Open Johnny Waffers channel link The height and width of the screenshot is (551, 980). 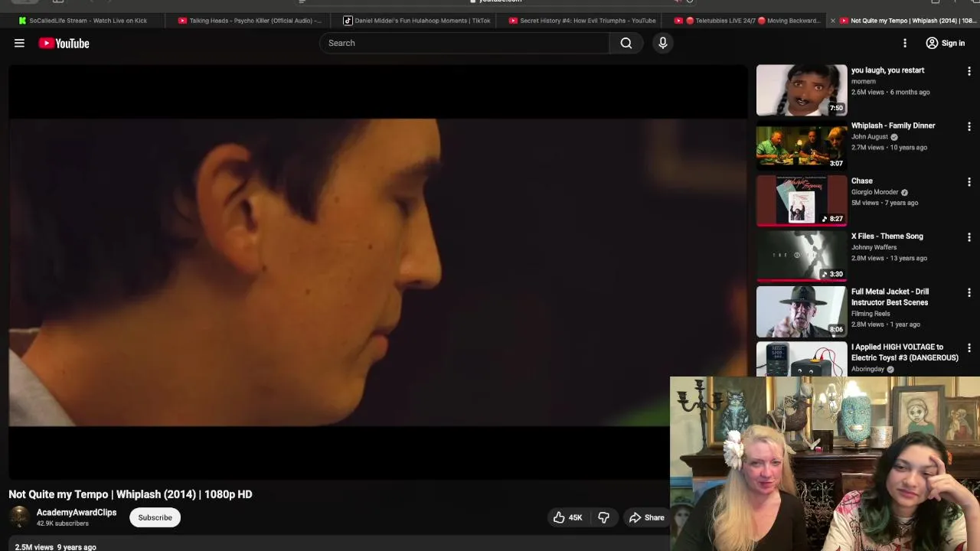pos(874,247)
